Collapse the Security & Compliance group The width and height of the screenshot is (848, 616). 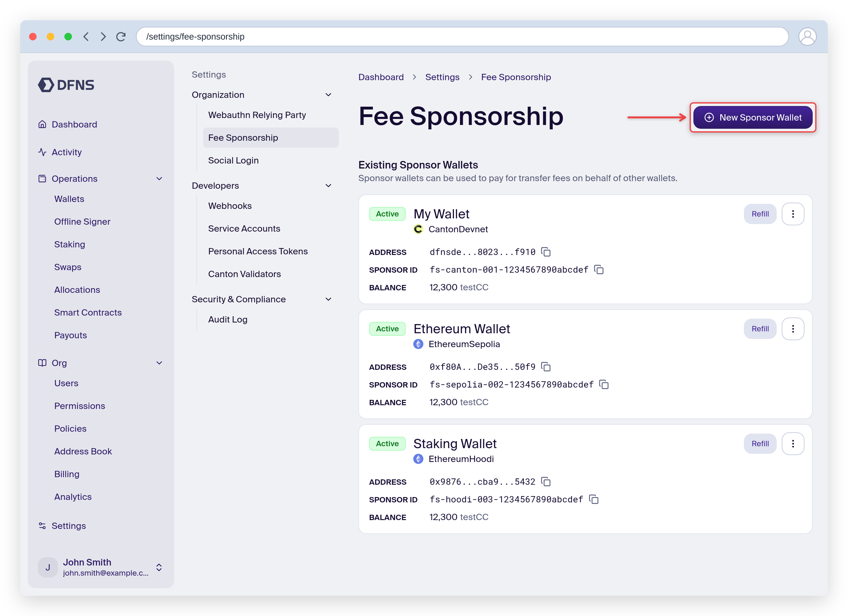(x=328, y=299)
